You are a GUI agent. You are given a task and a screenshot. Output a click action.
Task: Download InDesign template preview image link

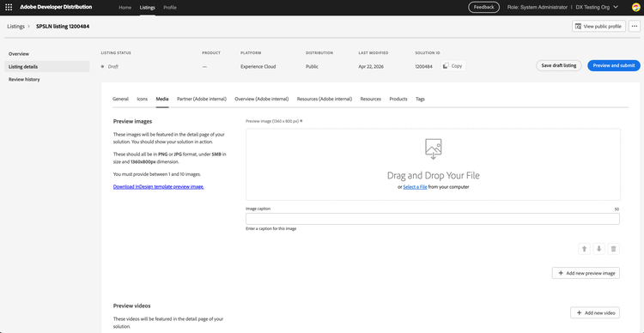159,186
